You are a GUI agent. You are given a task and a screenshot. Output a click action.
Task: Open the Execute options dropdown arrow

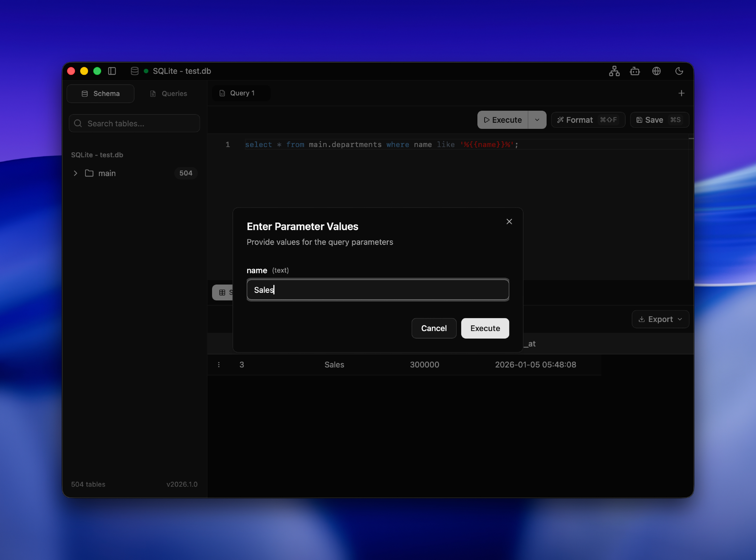(x=537, y=120)
